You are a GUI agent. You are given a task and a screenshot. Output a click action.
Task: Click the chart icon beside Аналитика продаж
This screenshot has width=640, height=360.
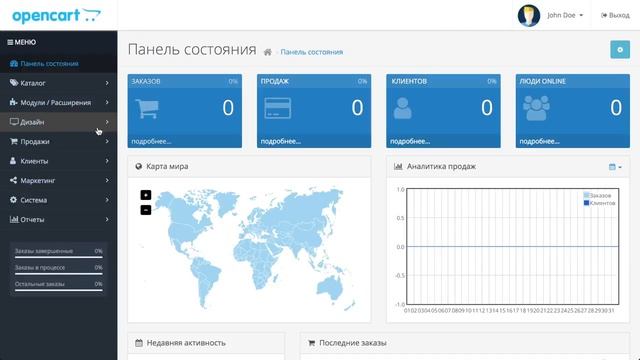point(398,166)
